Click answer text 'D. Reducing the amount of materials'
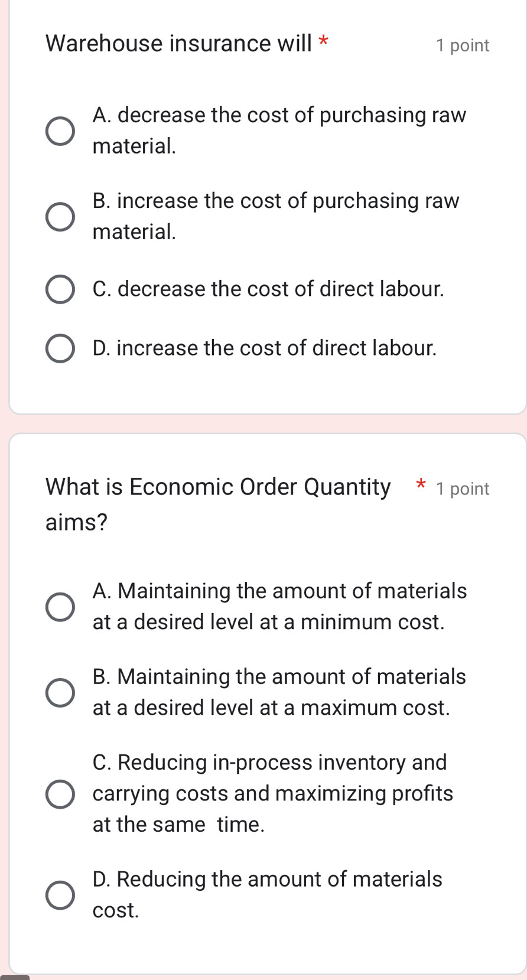The height and width of the screenshot is (980, 527). (x=267, y=879)
